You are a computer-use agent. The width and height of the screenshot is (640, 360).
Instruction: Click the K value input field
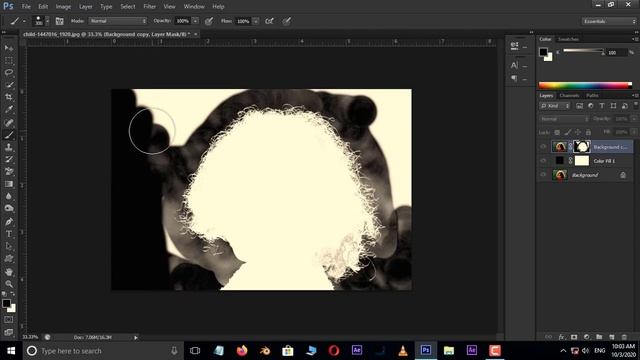click(x=616, y=52)
